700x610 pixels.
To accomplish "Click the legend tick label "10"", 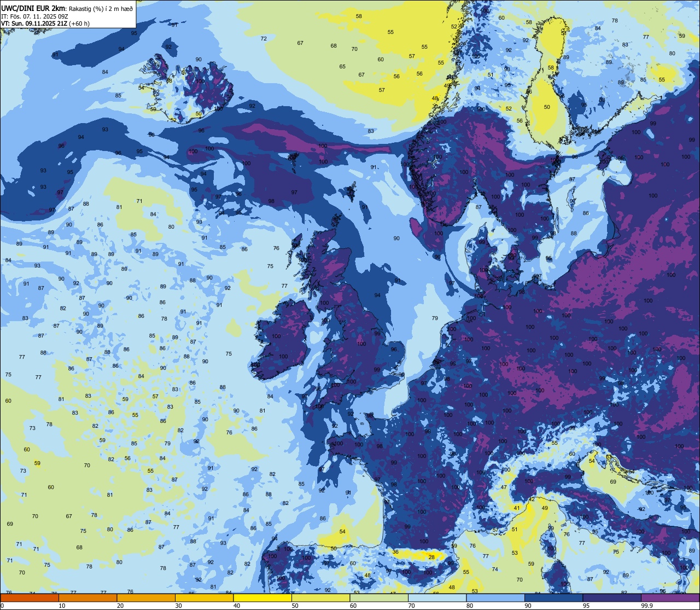I will [x=62, y=606].
